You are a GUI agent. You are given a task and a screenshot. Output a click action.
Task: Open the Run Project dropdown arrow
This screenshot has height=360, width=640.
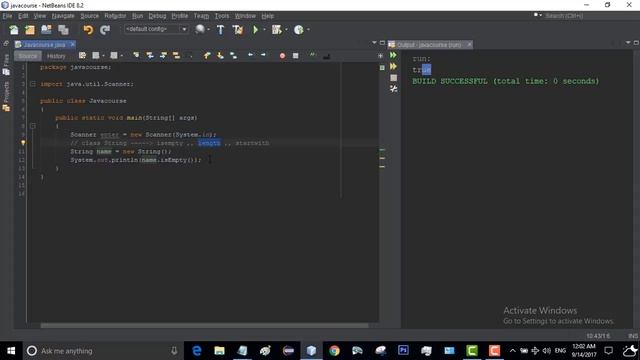[264, 29]
